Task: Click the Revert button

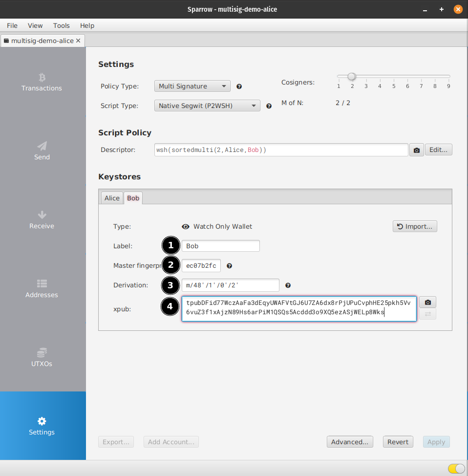Action: 398,442
